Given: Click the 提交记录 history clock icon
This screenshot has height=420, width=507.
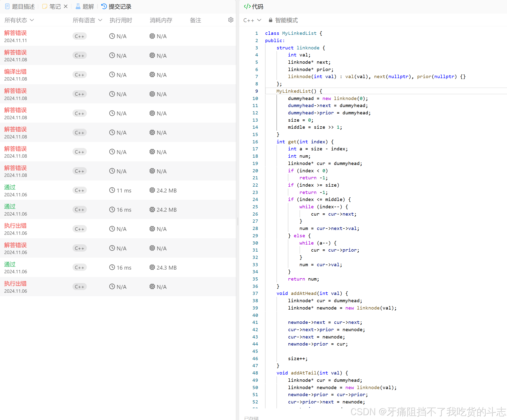Looking at the screenshot, I should click(x=104, y=7).
